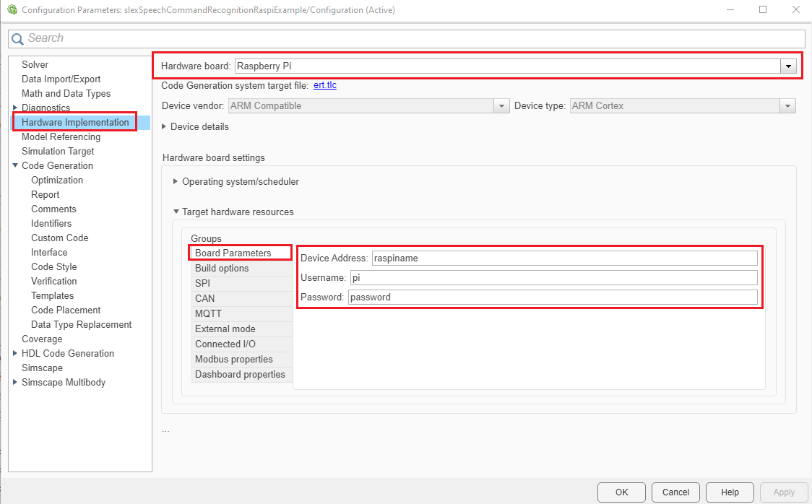Click the search magnifier icon

(x=17, y=38)
